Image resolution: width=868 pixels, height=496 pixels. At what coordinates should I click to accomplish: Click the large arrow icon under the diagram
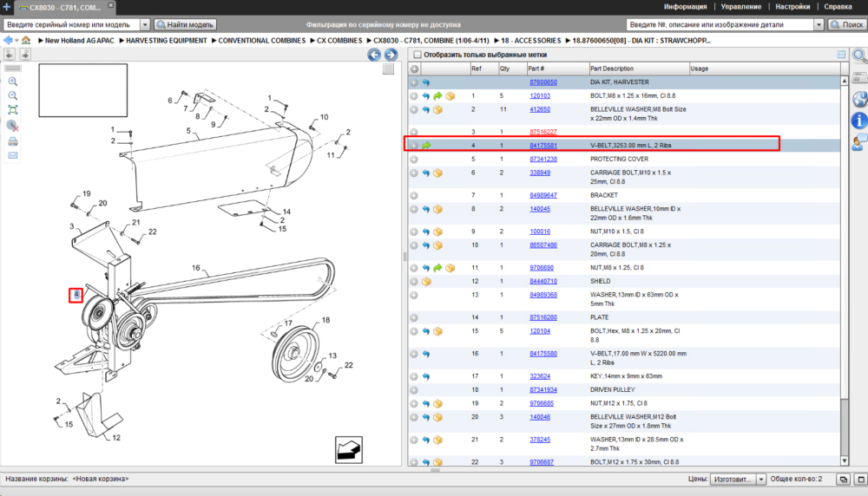coord(349,449)
